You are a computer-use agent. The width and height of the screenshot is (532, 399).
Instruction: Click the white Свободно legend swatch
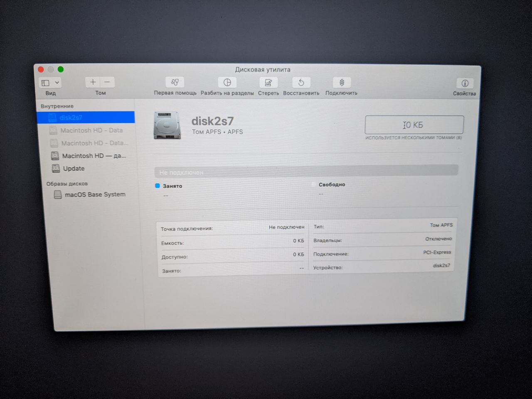point(313,185)
